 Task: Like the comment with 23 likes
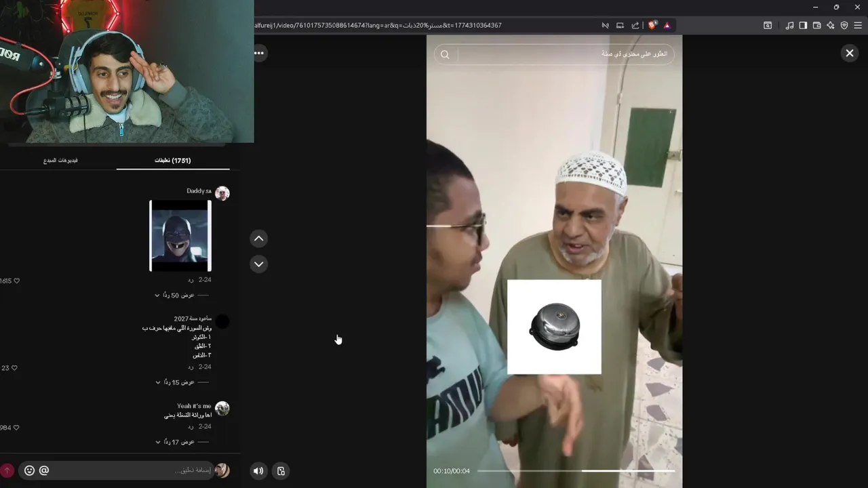tap(14, 368)
